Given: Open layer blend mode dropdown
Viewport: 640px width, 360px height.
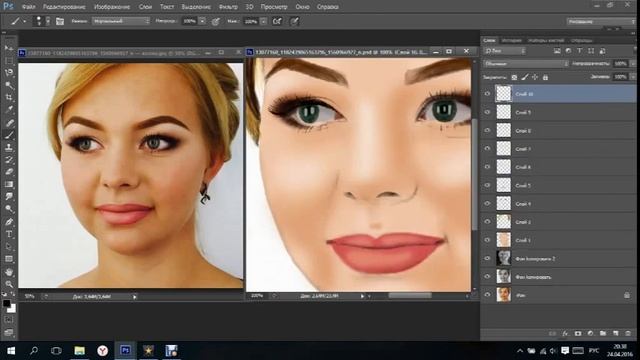Looking at the screenshot, I should (526, 64).
